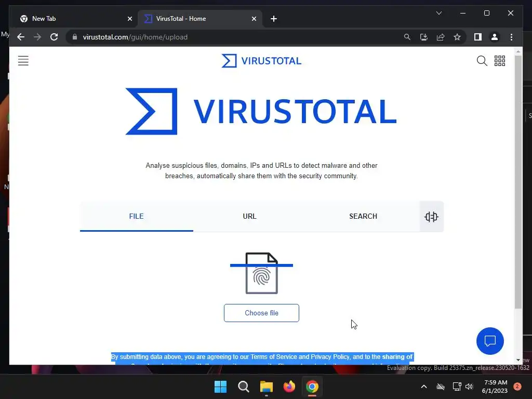Viewport: 532px width, 399px height.
Task: Open the Chrome profile icon
Action: point(495,37)
